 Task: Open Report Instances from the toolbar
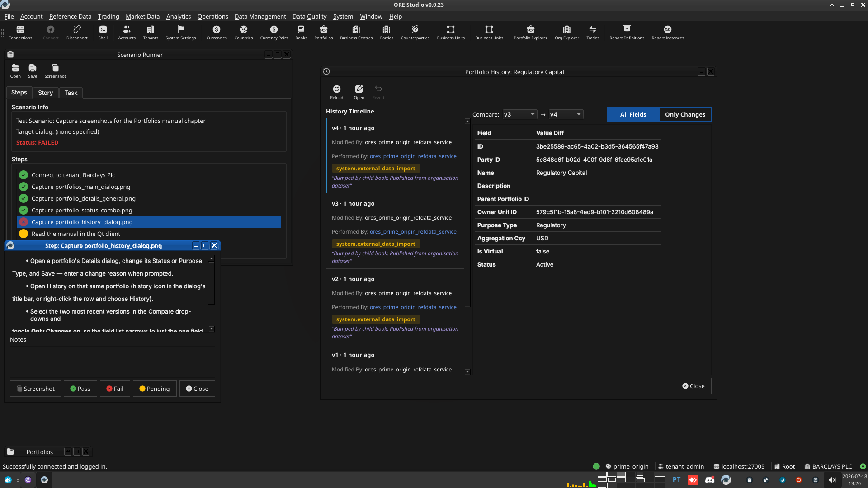[668, 32]
